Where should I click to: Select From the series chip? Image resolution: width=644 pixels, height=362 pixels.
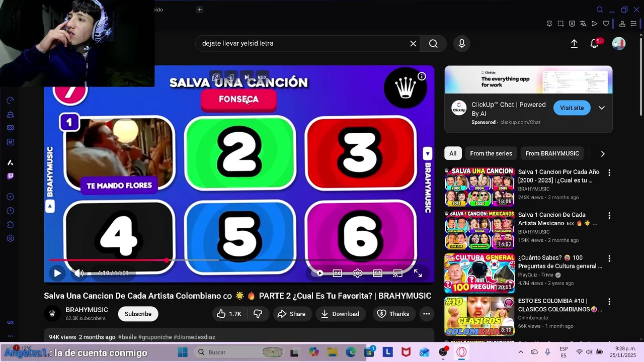[491, 153]
